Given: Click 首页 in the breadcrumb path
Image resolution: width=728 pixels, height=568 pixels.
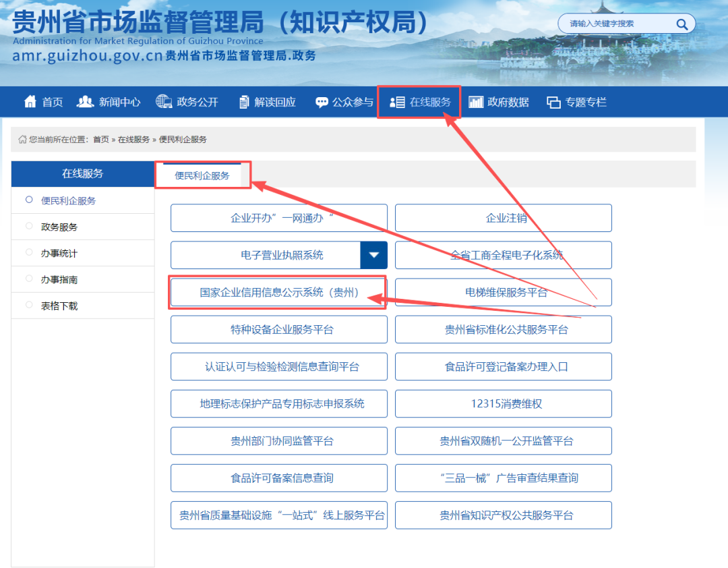Looking at the screenshot, I should point(101,140).
